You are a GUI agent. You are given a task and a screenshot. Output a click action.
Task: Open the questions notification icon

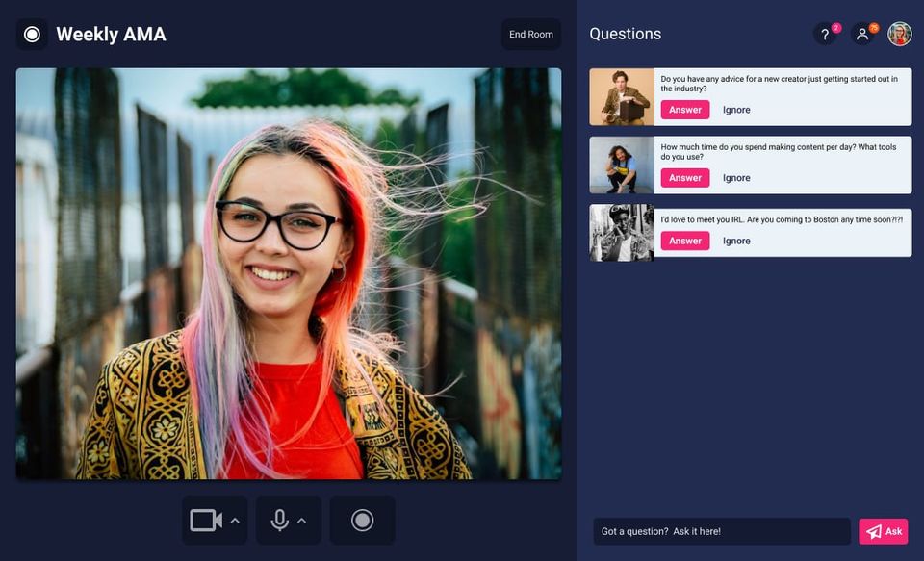tap(826, 35)
